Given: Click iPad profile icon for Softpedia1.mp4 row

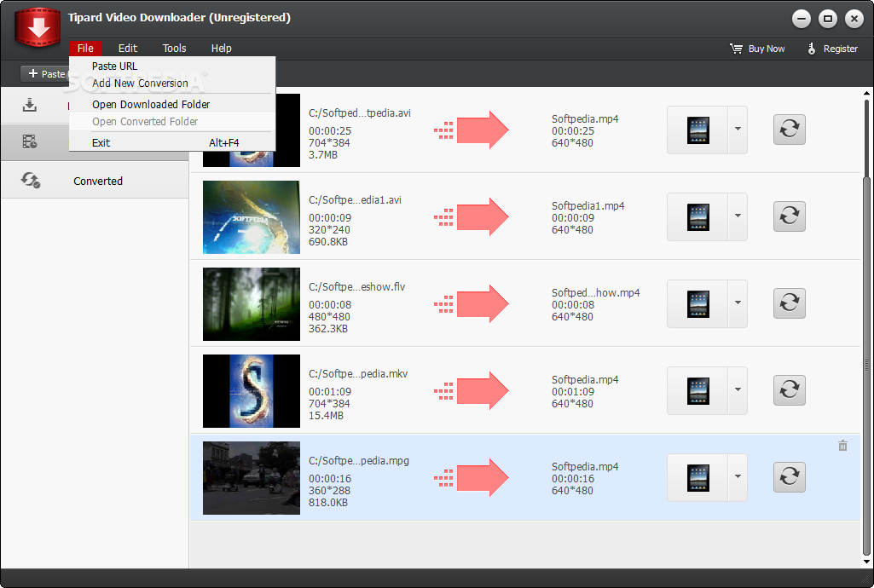Looking at the screenshot, I should (x=697, y=216).
